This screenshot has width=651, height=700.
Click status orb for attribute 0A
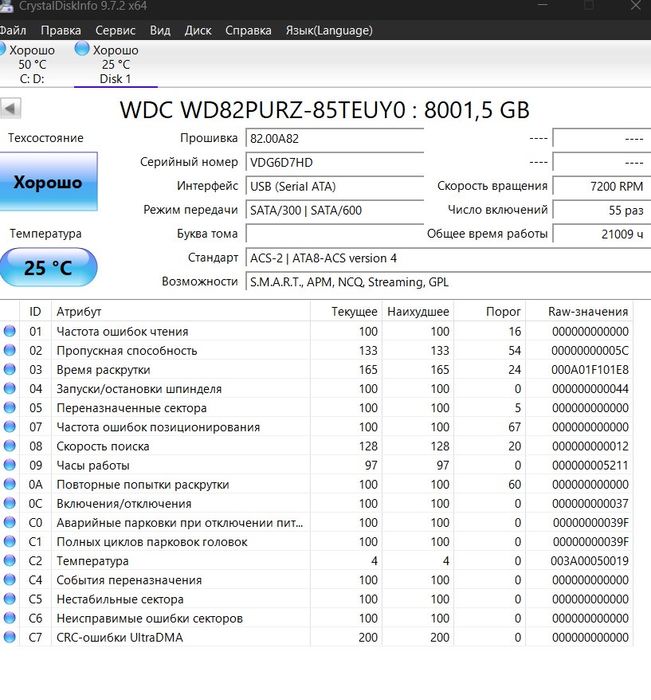coord(9,484)
